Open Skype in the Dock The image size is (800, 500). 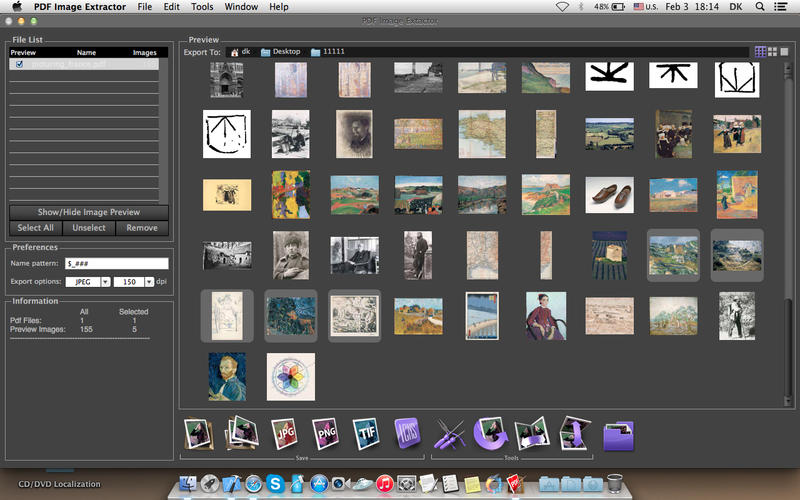point(276,483)
